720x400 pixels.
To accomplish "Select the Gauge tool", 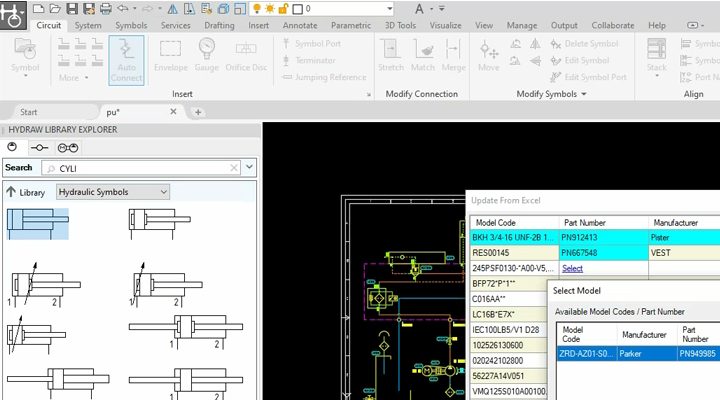I will point(207,56).
